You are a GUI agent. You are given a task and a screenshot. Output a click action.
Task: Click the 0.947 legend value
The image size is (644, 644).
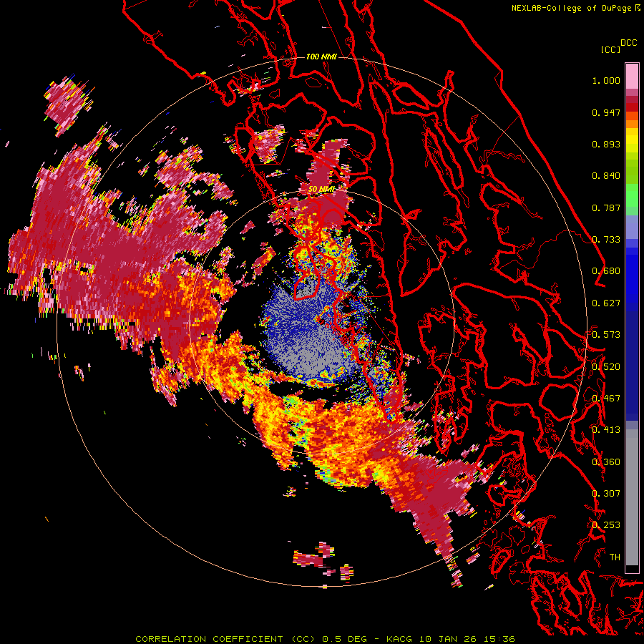606,112
